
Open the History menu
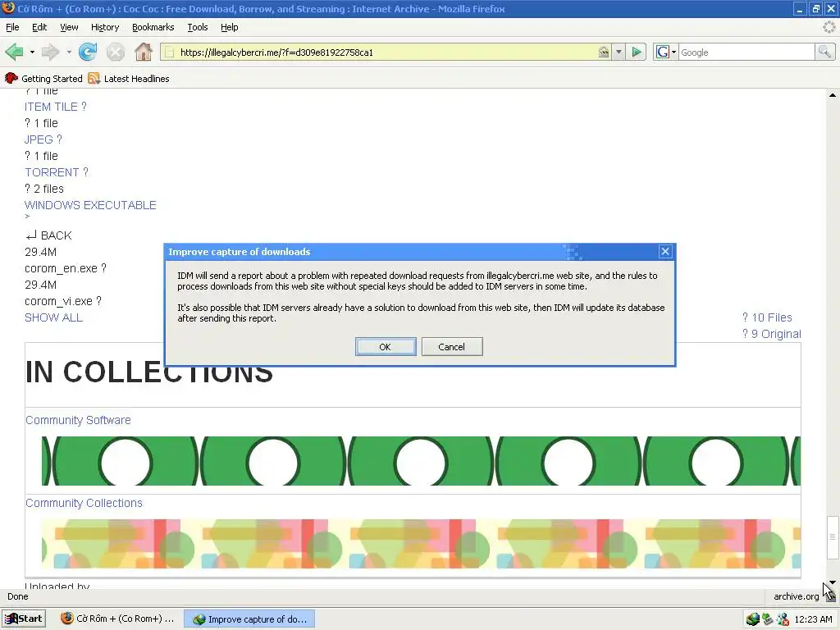point(105,27)
